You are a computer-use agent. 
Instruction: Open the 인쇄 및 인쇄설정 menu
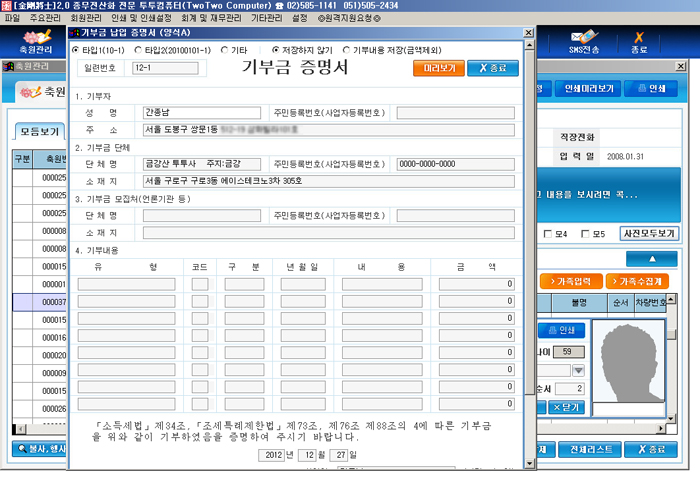pyautogui.click(x=142, y=18)
